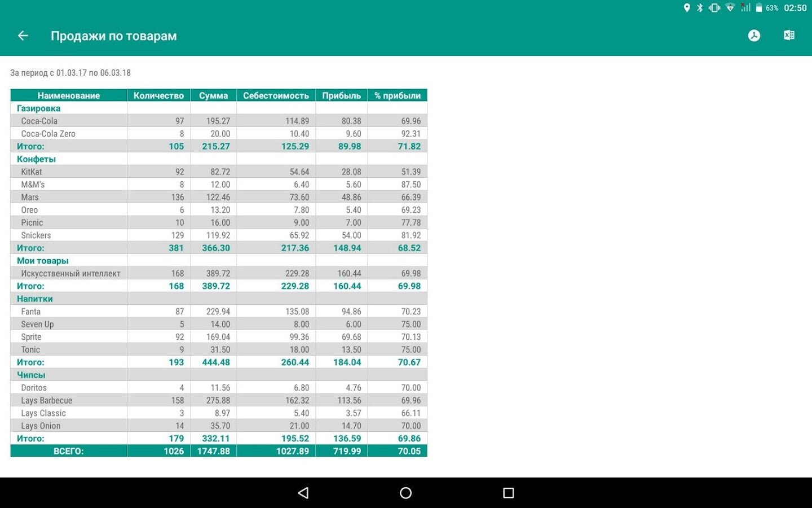Tap the 'Наименование' column header

pos(69,95)
